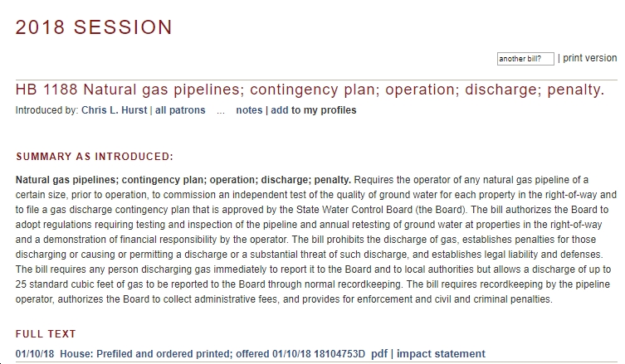
Task: View all patrons of the bill
Action: coord(180,110)
